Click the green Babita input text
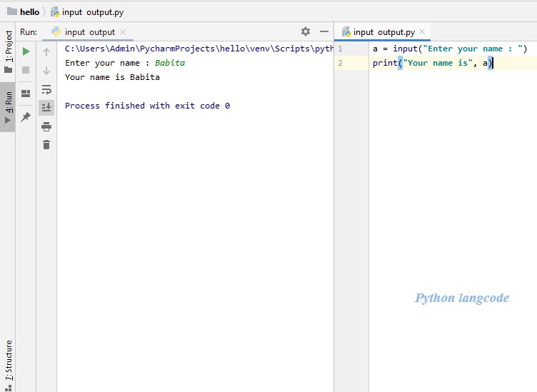537x392 pixels. [x=170, y=63]
